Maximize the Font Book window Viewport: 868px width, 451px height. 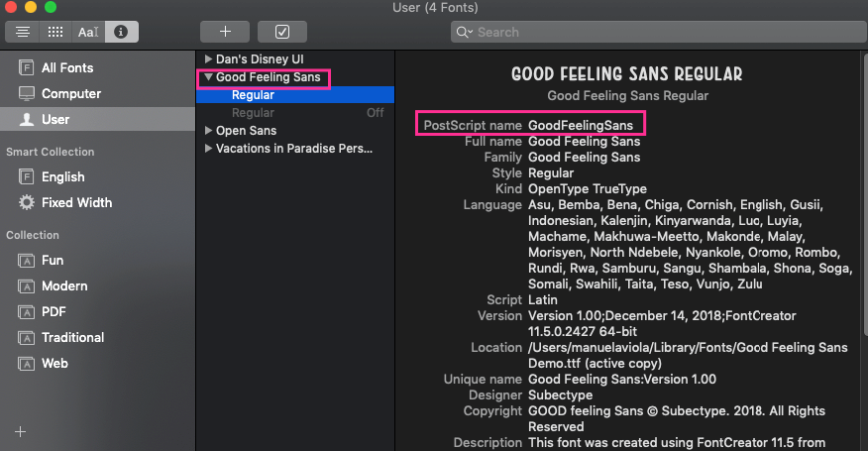(x=51, y=7)
